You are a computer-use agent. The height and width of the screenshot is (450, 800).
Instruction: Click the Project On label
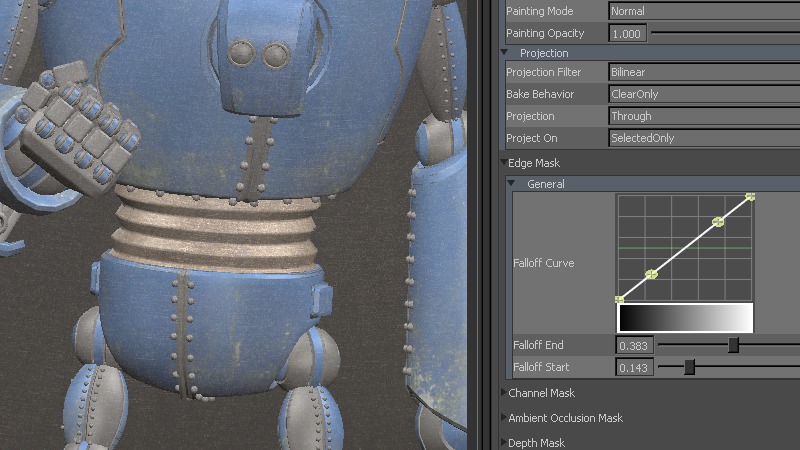[x=532, y=138]
